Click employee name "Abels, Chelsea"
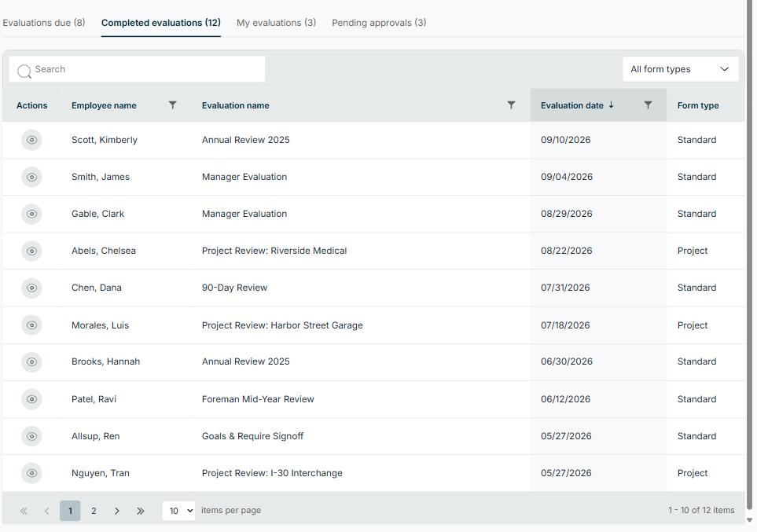Viewport: 757px width, 532px height. pyautogui.click(x=103, y=251)
